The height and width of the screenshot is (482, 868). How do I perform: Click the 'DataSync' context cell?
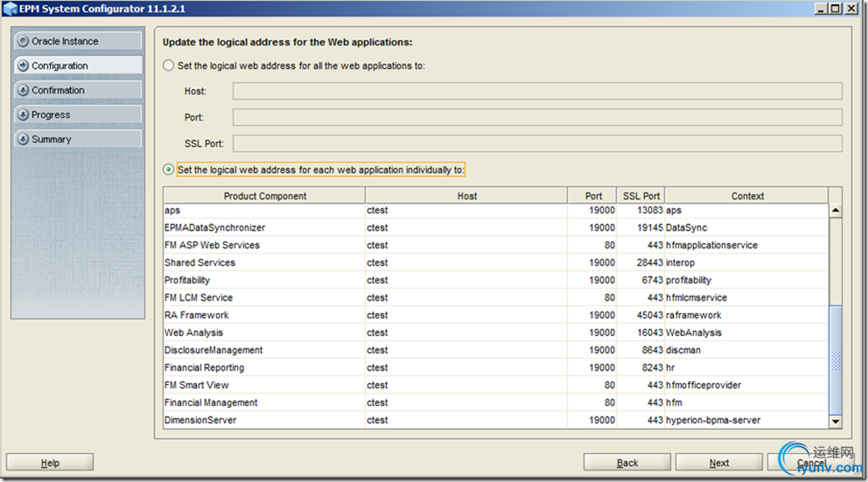tap(746, 227)
